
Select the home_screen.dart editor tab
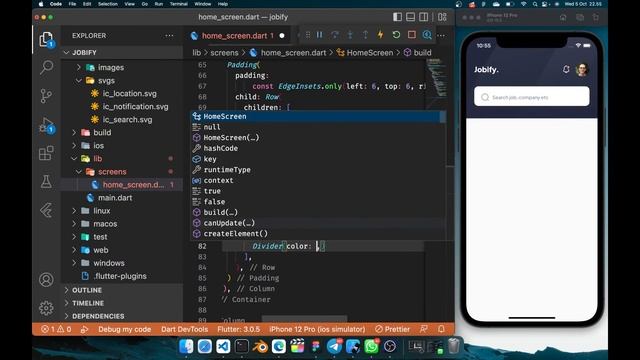pyautogui.click(x=237, y=36)
